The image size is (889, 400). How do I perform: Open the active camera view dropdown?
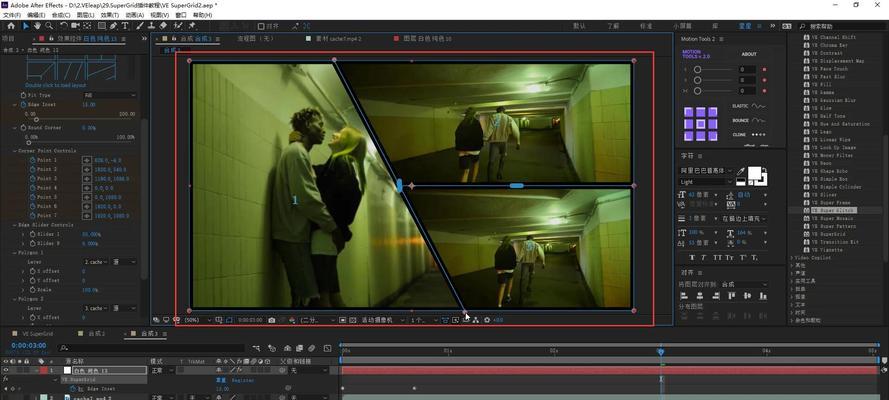(x=383, y=320)
